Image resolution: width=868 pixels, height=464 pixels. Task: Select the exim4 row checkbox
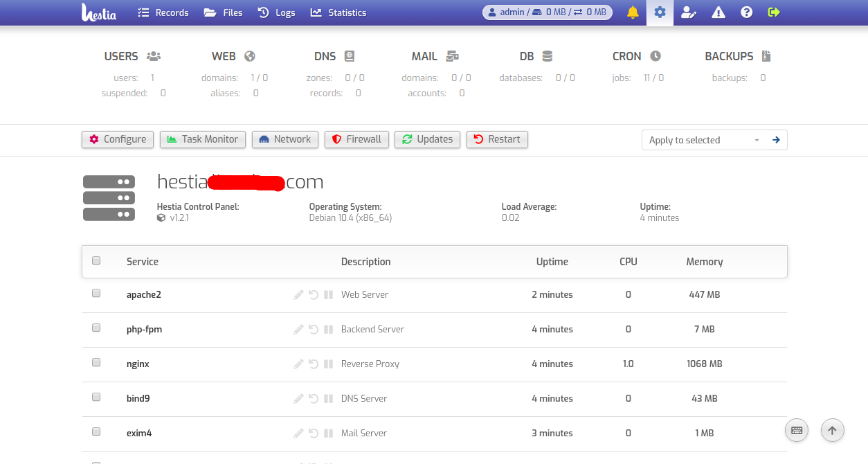(x=96, y=432)
